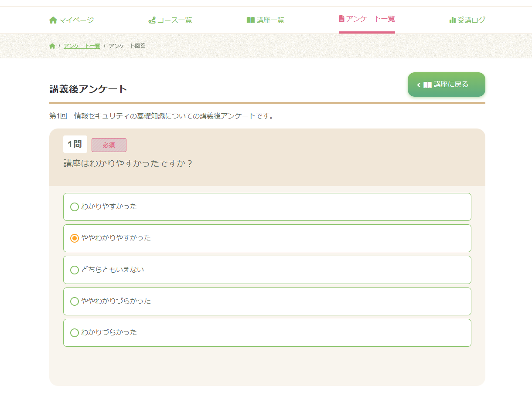Click the book icon beside 講座一覧
Screen dimensions: 532x399
pyautogui.click(x=251, y=20)
